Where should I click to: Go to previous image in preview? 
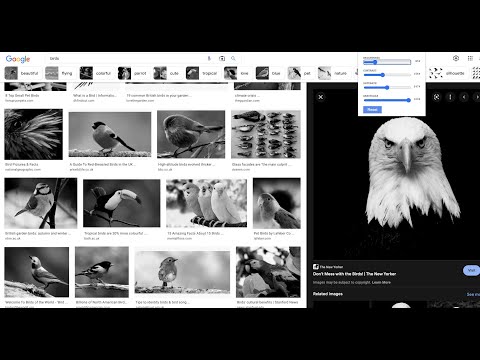(x=464, y=97)
